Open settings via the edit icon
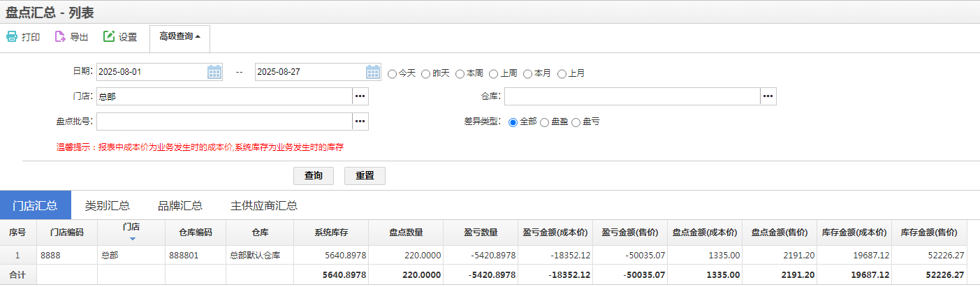This screenshot has width=980, height=287. tap(109, 37)
